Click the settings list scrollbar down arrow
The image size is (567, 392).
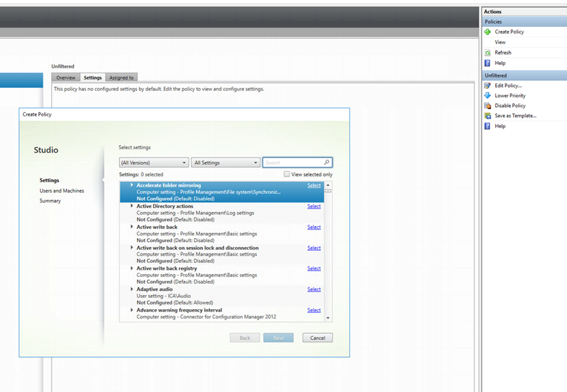pyautogui.click(x=328, y=318)
